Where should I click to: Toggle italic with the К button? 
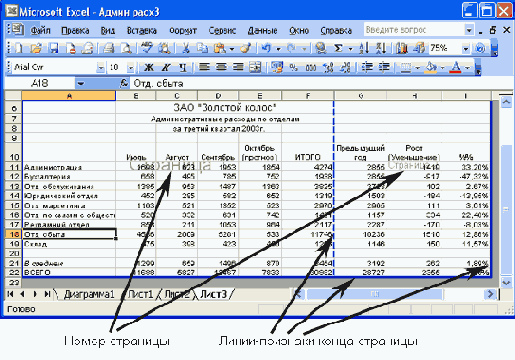pos(166,68)
